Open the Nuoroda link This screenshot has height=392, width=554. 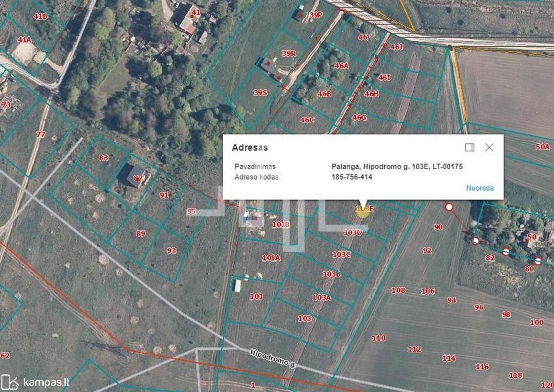click(480, 188)
